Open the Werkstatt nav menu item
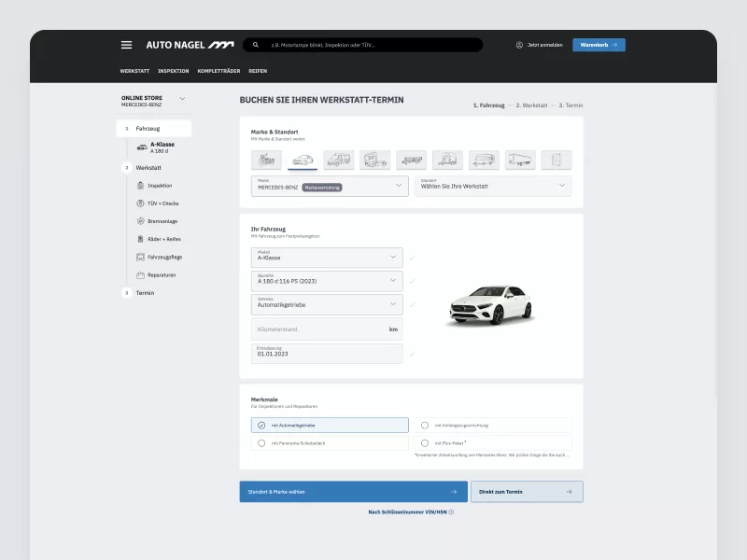The width and height of the screenshot is (747, 560). coord(134,71)
